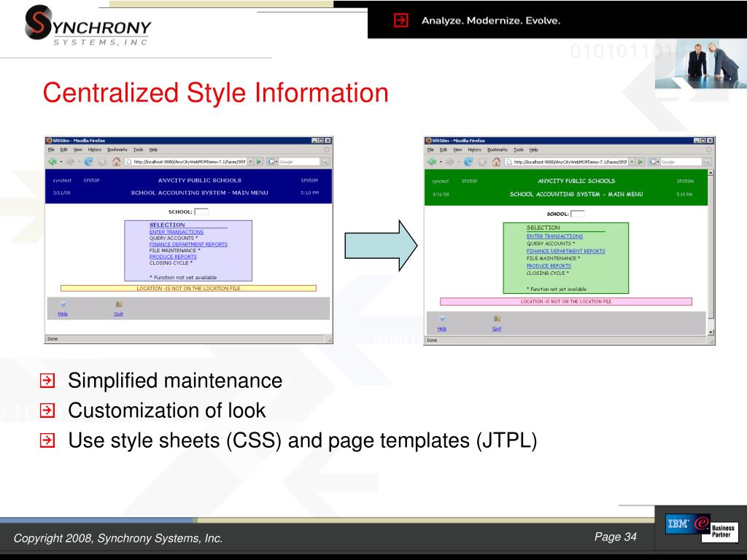Click the IBM Business Partner logo
Viewport: 747px width, 560px height.
(x=701, y=526)
